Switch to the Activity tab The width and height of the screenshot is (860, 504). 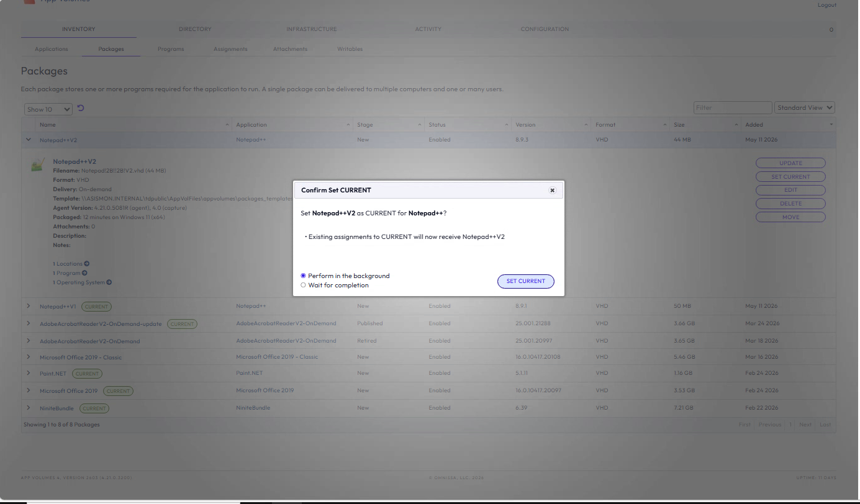point(428,29)
